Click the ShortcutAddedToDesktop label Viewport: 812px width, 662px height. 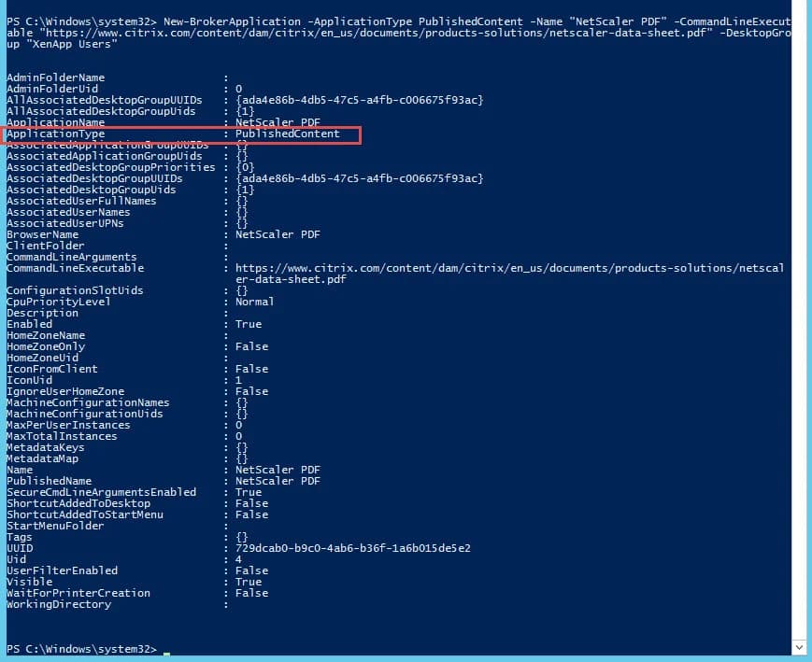pyautogui.click(x=78, y=503)
